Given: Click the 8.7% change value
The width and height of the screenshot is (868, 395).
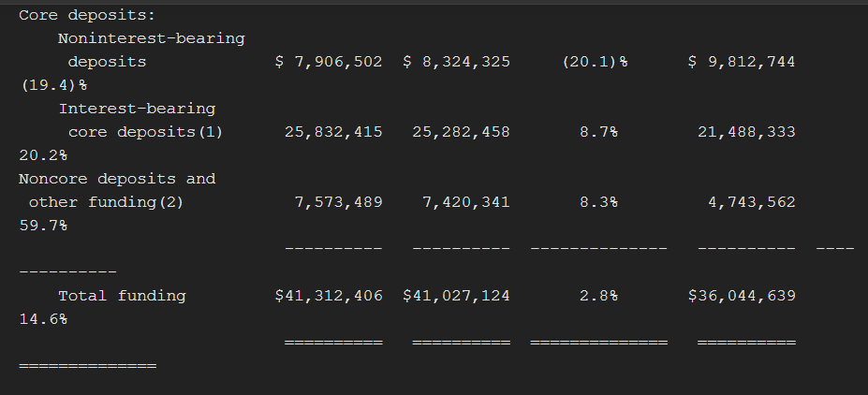Looking at the screenshot, I should (598, 132).
